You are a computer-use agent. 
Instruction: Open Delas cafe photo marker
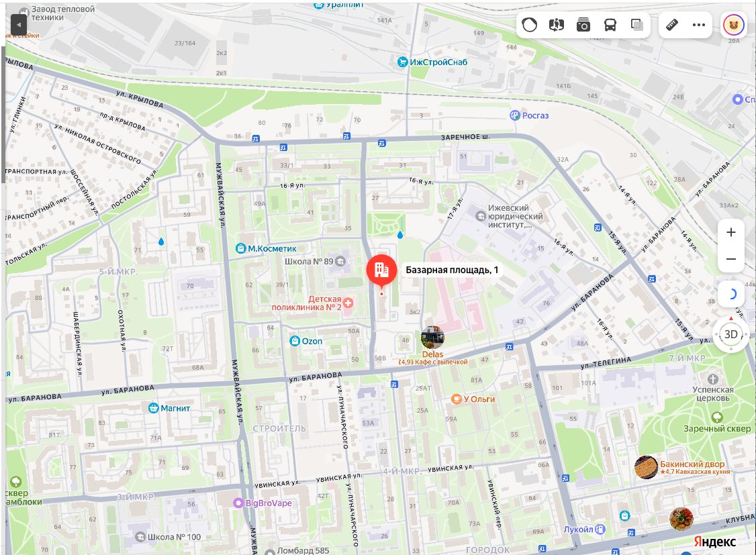pyautogui.click(x=432, y=338)
